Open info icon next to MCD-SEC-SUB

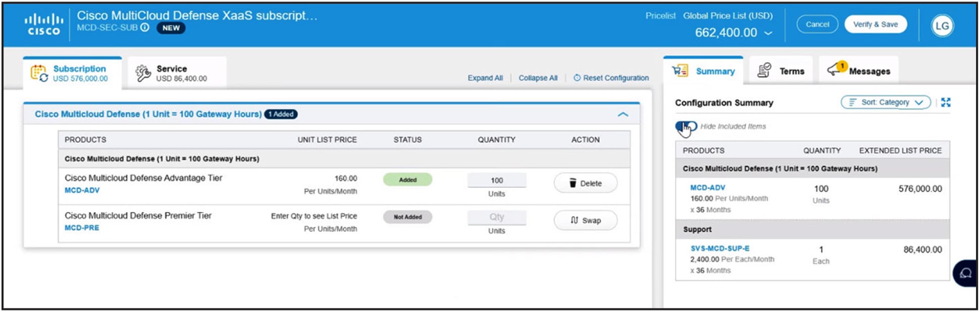(145, 27)
